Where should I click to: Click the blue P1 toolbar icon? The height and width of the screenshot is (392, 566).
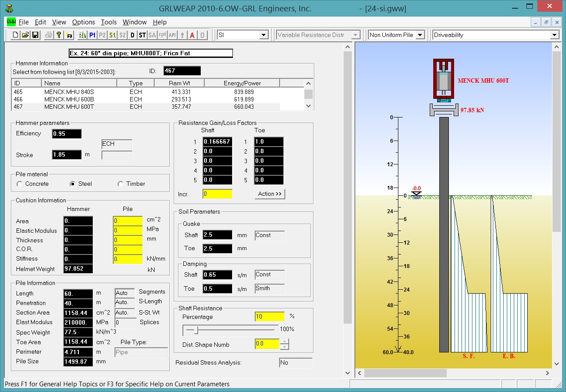[x=92, y=35]
